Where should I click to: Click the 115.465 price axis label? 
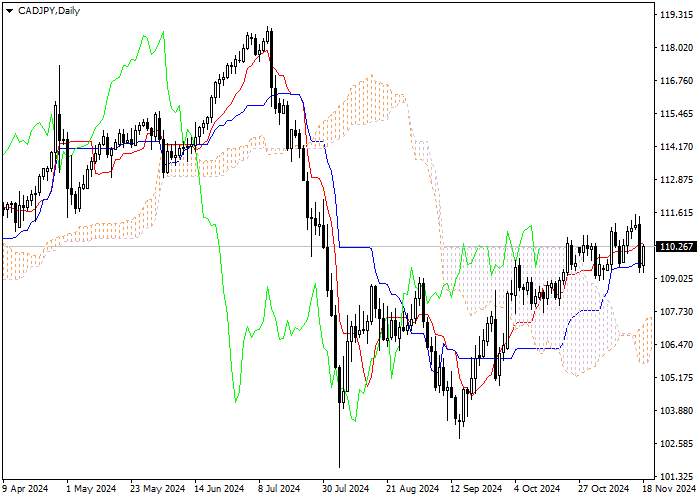coord(676,114)
